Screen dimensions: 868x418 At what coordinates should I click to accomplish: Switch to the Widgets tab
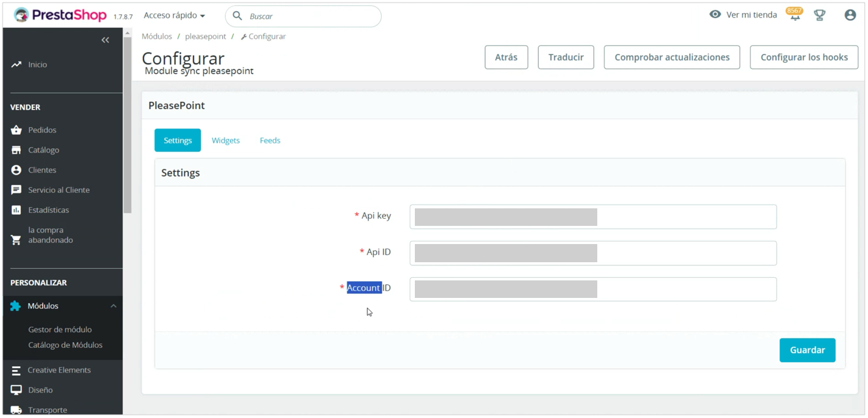[x=225, y=141]
